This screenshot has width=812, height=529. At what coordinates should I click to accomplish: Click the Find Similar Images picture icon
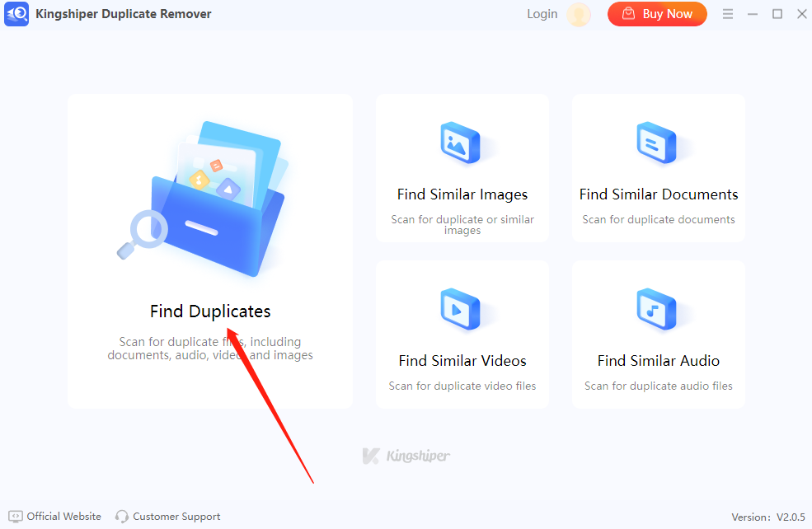pos(461,143)
